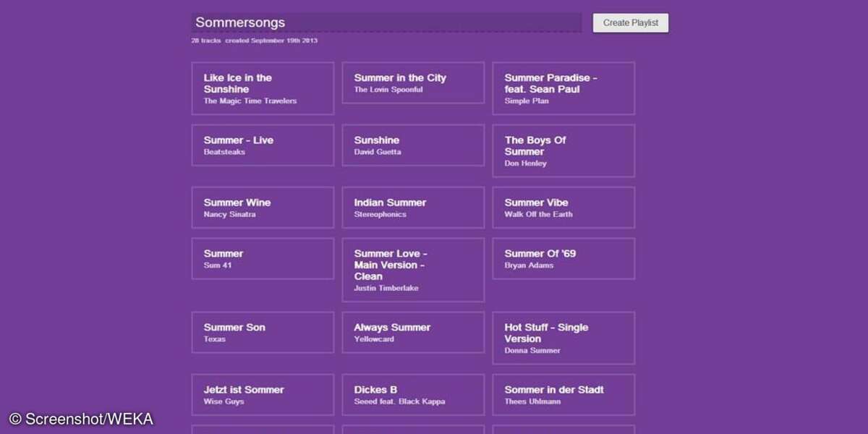Pick the Sunshine track by David Guetta

(413, 145)
